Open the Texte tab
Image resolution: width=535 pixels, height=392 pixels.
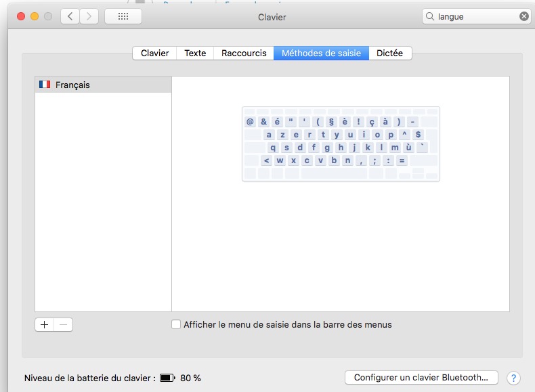pos(195,53)
